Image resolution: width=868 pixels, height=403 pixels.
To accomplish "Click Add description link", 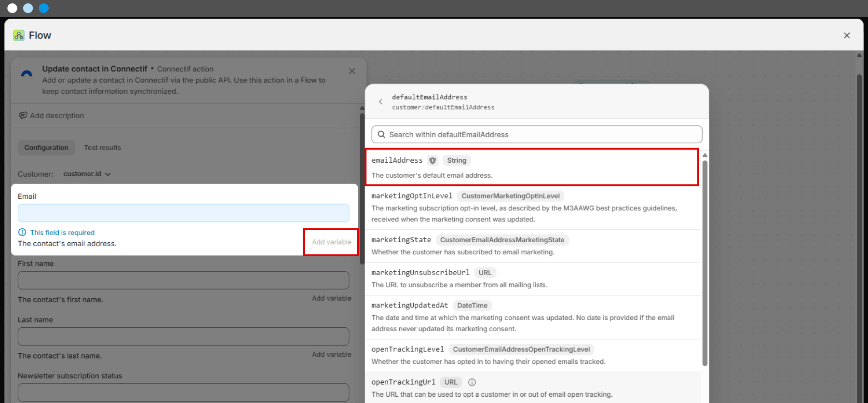I will point(57,116).
